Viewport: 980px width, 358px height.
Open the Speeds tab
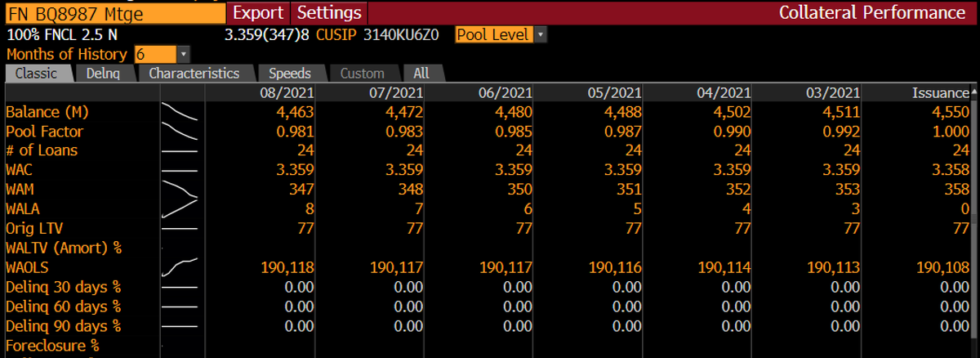(291, 74)
